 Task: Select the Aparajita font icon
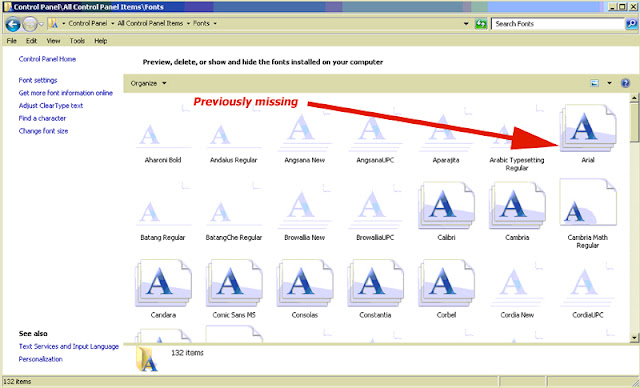coord(446,128)
